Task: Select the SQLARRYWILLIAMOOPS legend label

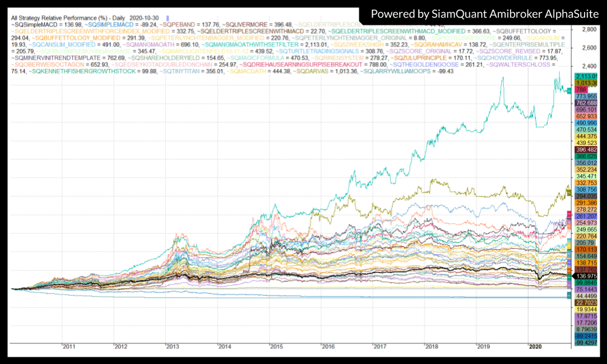Action: [x=396, y=71]
